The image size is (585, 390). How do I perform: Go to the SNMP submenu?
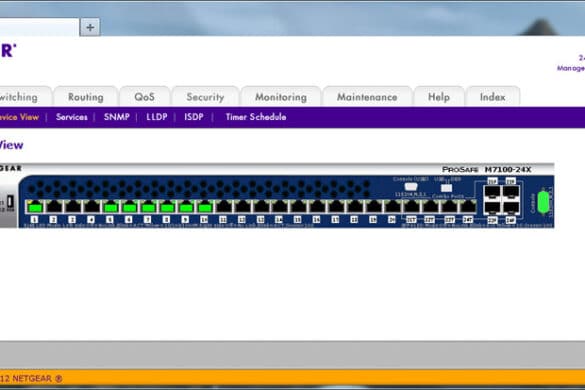point(117,117)
